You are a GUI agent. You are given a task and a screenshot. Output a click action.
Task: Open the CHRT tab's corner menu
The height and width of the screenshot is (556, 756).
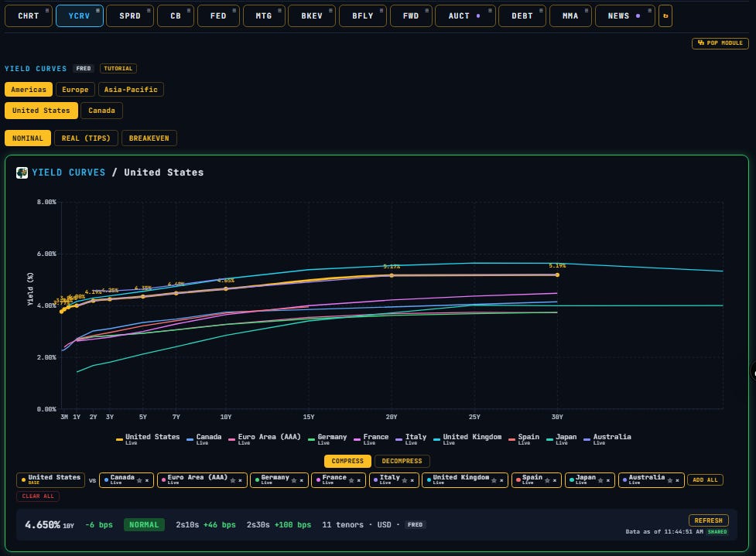(46, 10)
